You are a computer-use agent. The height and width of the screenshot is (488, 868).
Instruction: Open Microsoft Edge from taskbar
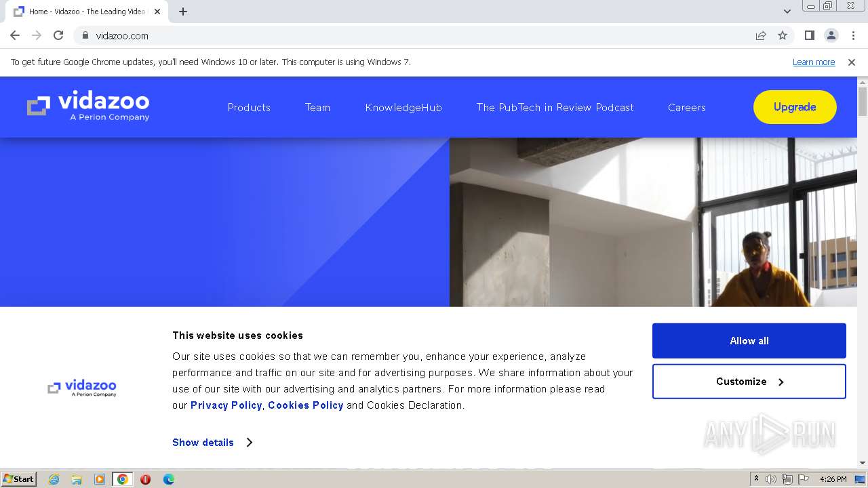point(168,479)
